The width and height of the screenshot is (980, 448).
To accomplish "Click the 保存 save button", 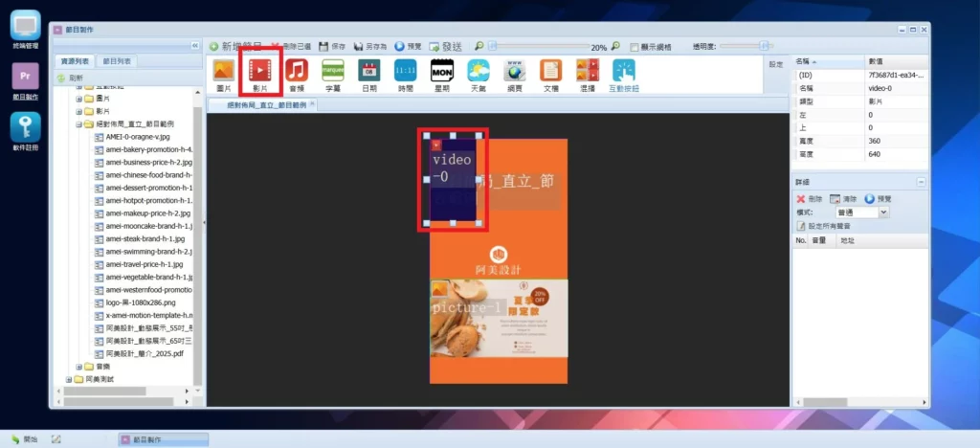I will click(333, 46).
